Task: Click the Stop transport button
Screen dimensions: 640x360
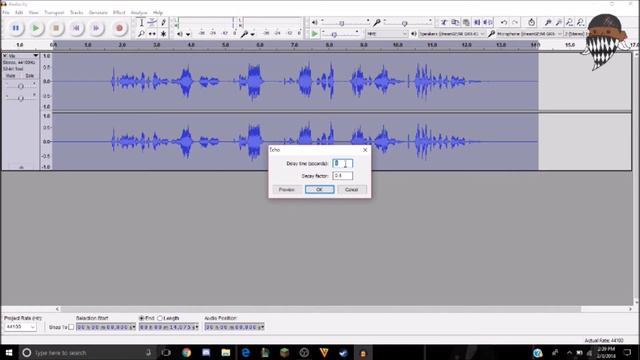Action: tap(56, 28)
